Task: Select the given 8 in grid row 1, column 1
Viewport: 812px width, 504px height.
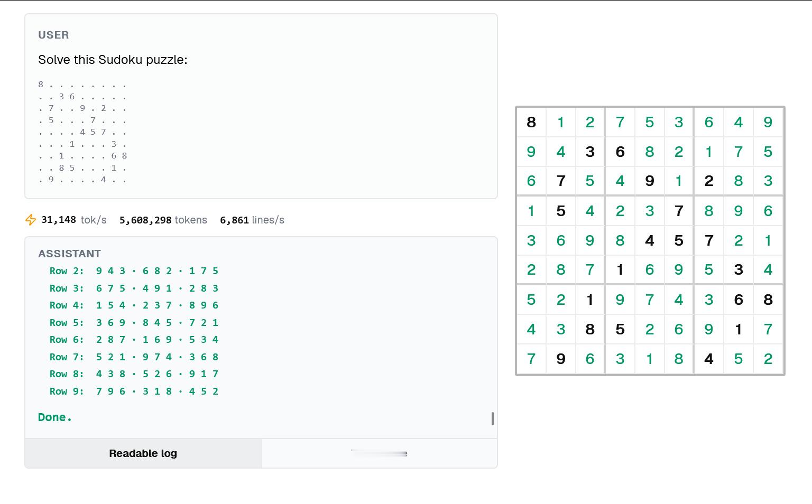Action: click(531, 122)
